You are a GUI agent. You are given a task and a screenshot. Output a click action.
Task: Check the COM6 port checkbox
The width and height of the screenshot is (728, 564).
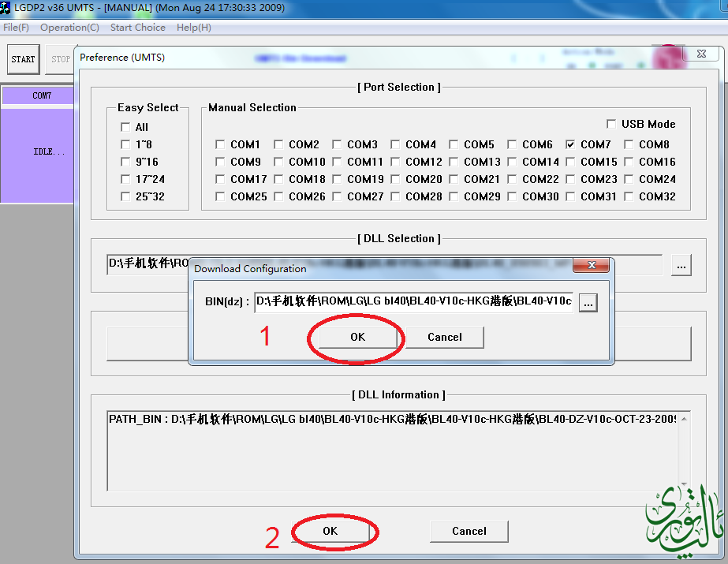[x=512, y=144]
